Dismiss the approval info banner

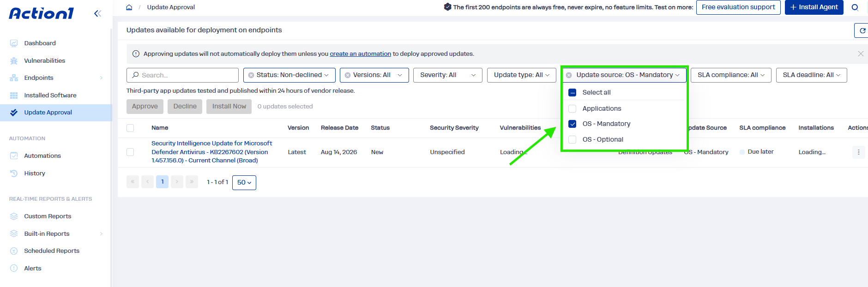[x=861, y=54]
